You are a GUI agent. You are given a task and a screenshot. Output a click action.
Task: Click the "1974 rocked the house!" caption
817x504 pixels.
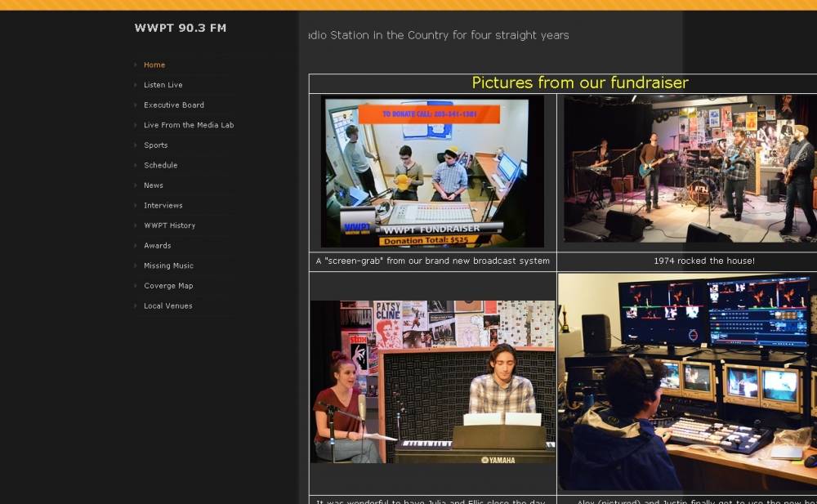pyautogui.click(x=703, y=261)
